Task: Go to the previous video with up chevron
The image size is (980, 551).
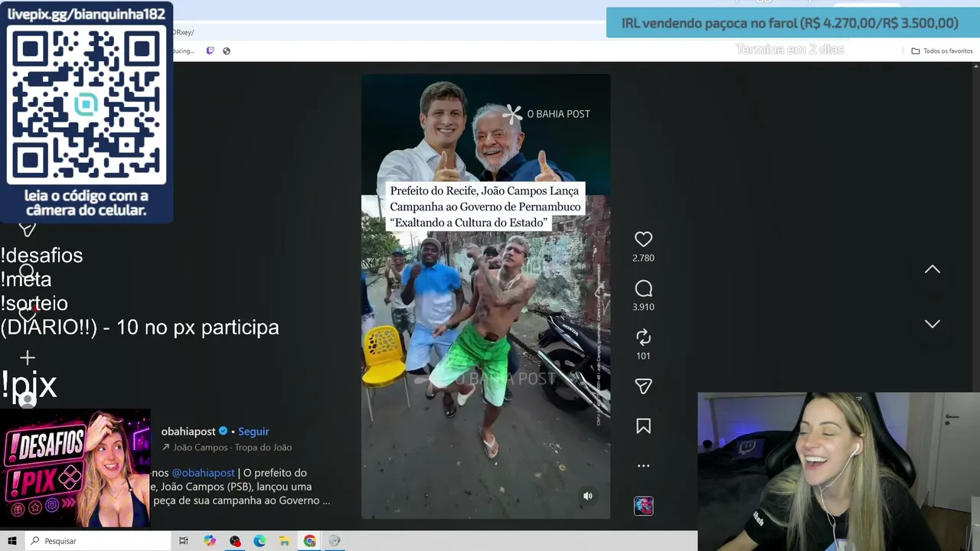Action: point(932,269)
